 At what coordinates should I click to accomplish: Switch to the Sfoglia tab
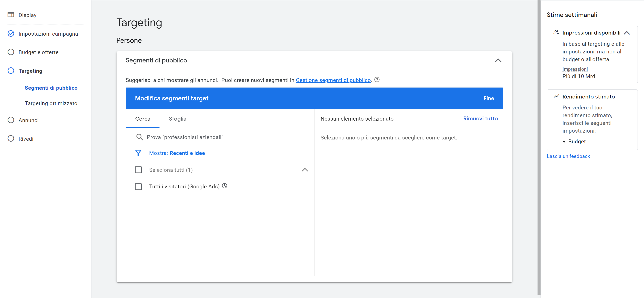click(x=178, y=119)
